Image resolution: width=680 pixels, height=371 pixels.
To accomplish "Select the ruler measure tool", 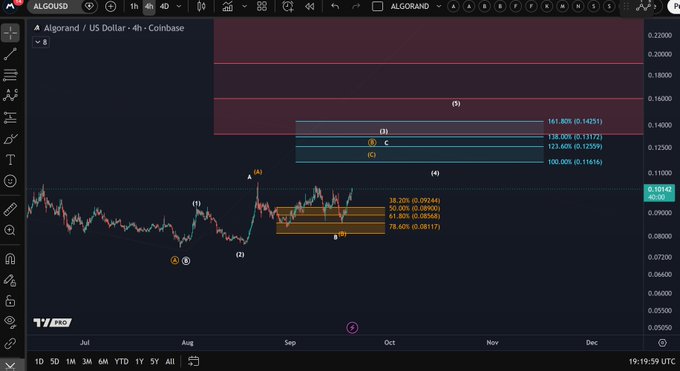I will pyautogui.click(x=10, y=209).
